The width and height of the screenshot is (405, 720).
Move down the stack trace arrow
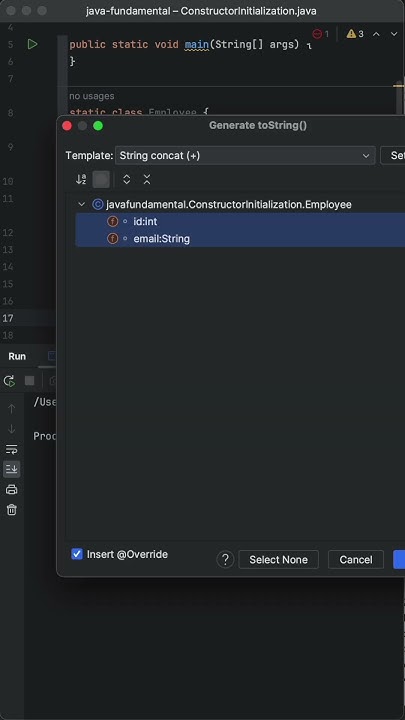11,429
